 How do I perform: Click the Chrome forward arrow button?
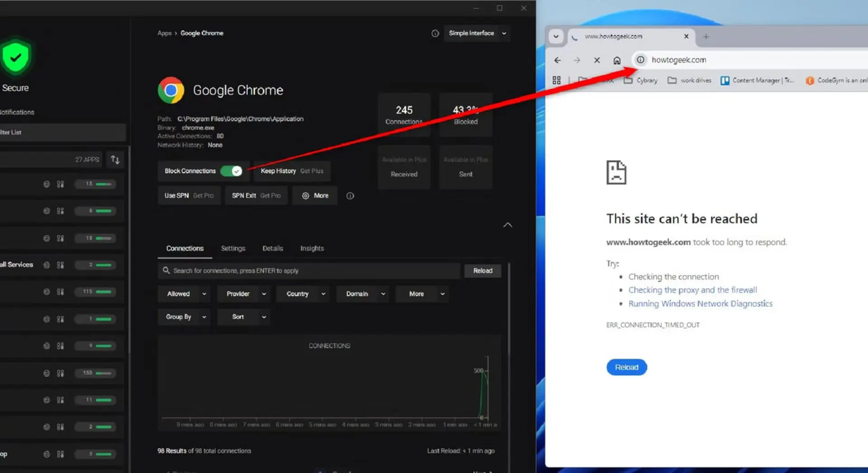click(x=577, y=60)
